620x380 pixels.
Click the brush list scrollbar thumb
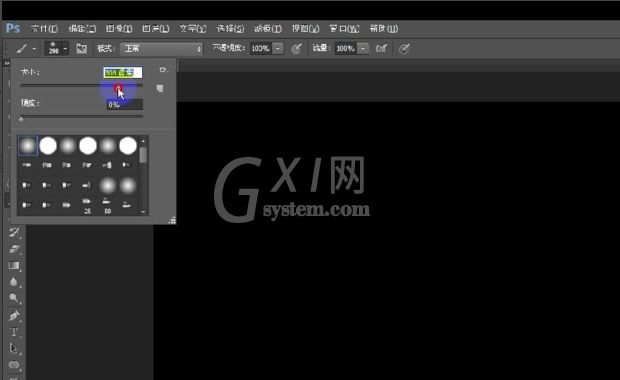(143, 155)
